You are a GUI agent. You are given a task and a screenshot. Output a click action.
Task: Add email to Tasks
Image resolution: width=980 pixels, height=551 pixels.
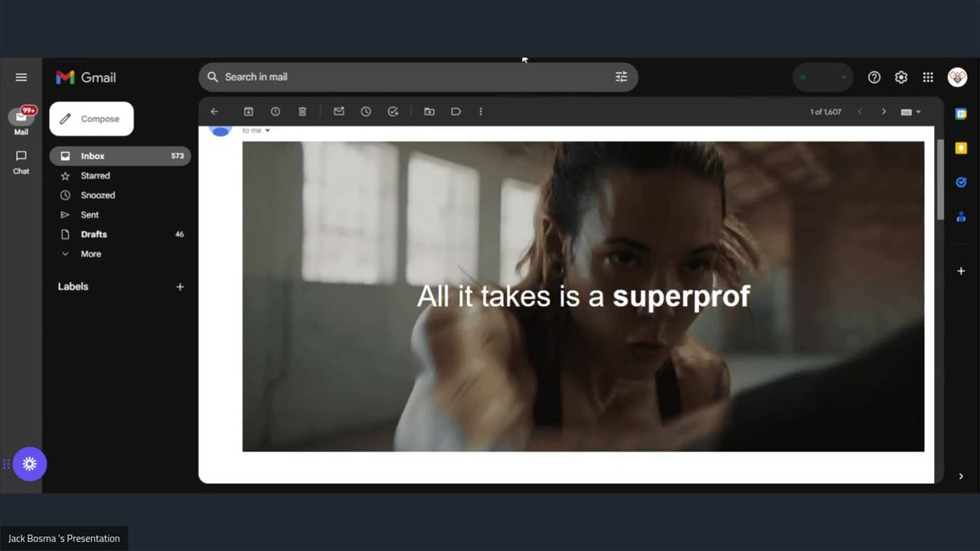393,112
